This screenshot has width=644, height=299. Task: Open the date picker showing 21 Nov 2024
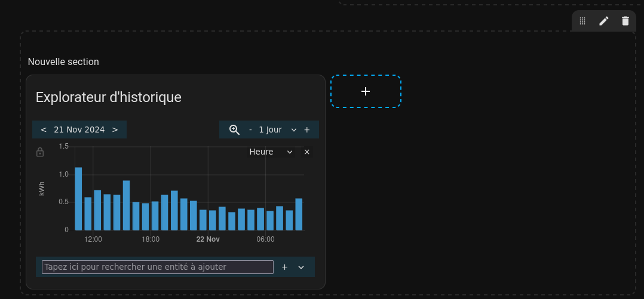pos(79,130)
